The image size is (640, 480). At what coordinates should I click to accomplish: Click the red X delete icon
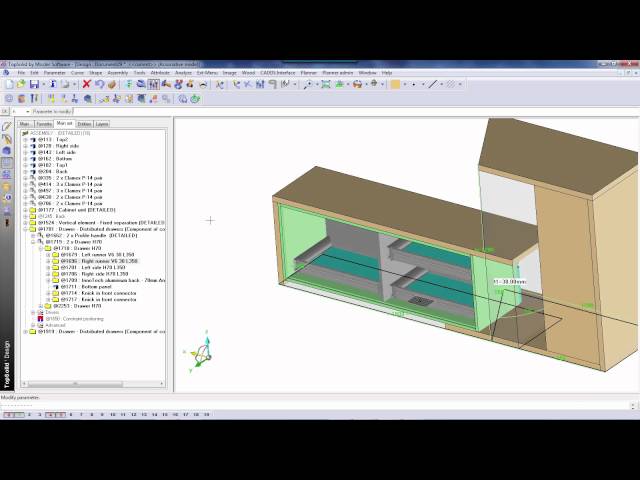click(86, 85)
